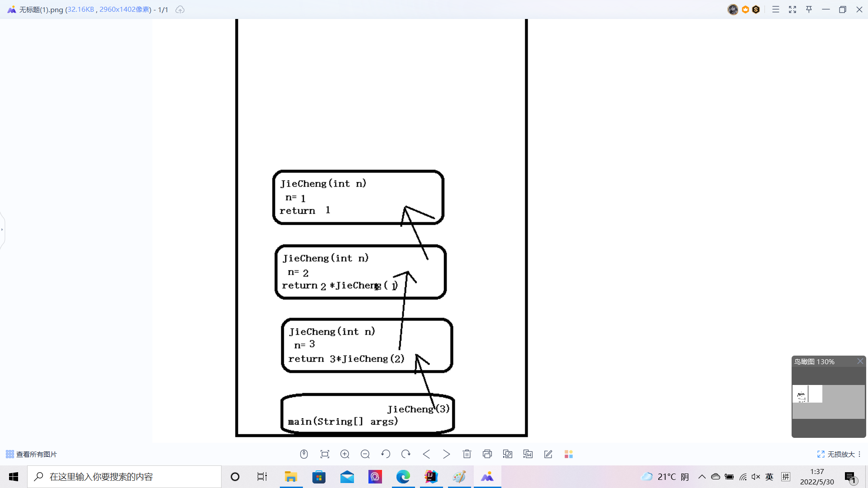Screen dimensions: 868x488
Task: Open the hamburger settings menu
Action: coord(776,9)
